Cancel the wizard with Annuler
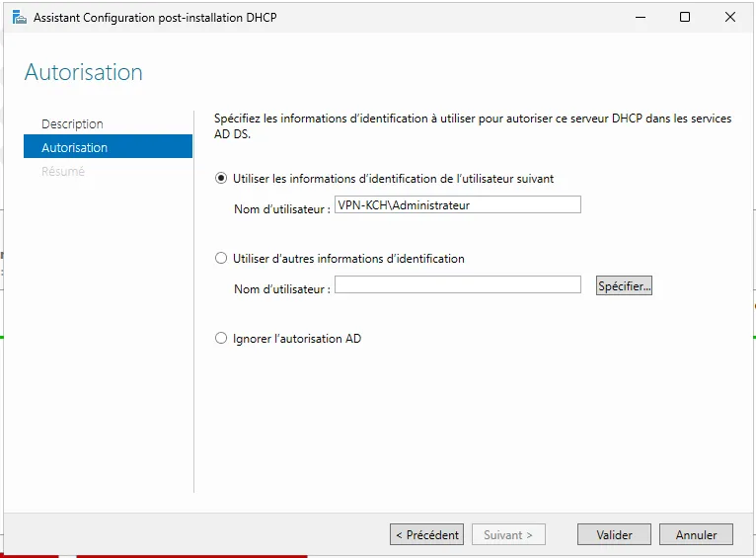756x558 pixels. [696, 534]
